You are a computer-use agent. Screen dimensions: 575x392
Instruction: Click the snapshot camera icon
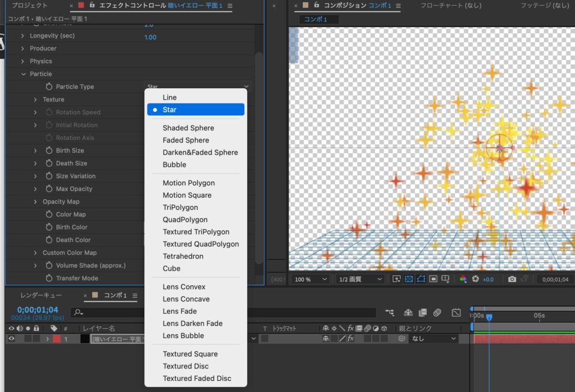[512, 279]
